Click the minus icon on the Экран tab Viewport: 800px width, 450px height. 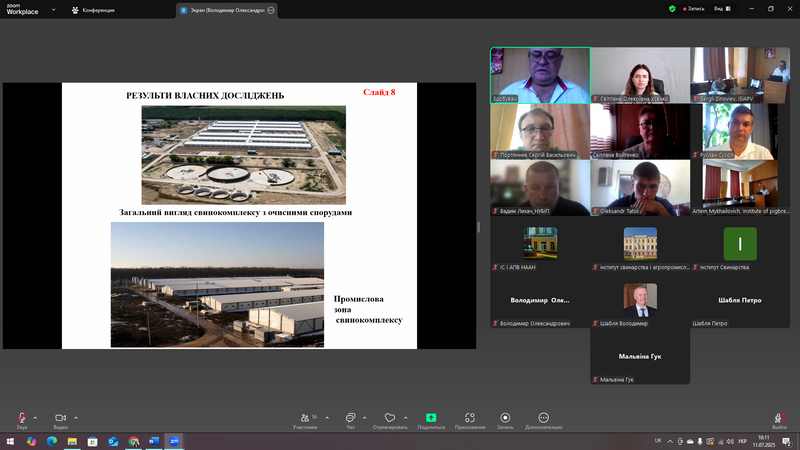pos(271,10)
